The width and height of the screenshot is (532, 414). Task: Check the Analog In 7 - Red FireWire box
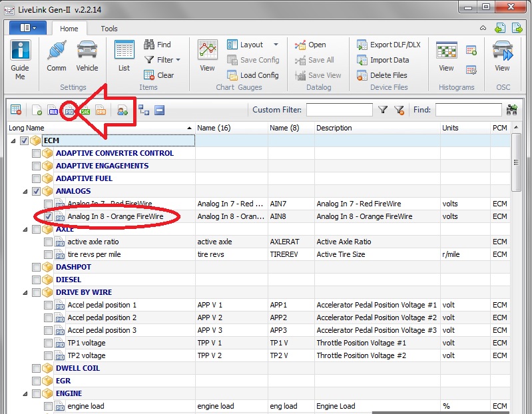point(49,204)
